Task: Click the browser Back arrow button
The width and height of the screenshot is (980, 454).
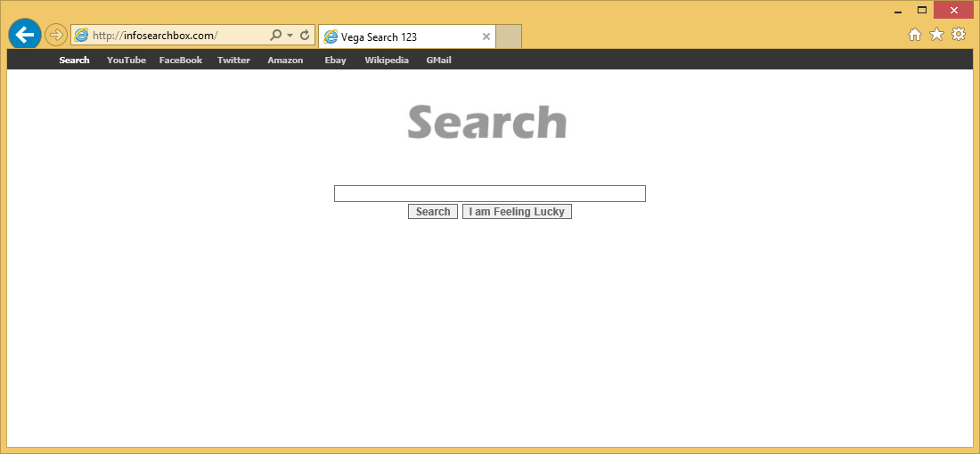Action: (25, 35)
